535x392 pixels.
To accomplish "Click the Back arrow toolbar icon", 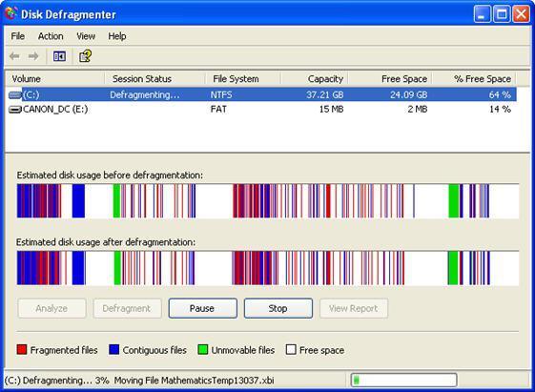I will point(14,56).
